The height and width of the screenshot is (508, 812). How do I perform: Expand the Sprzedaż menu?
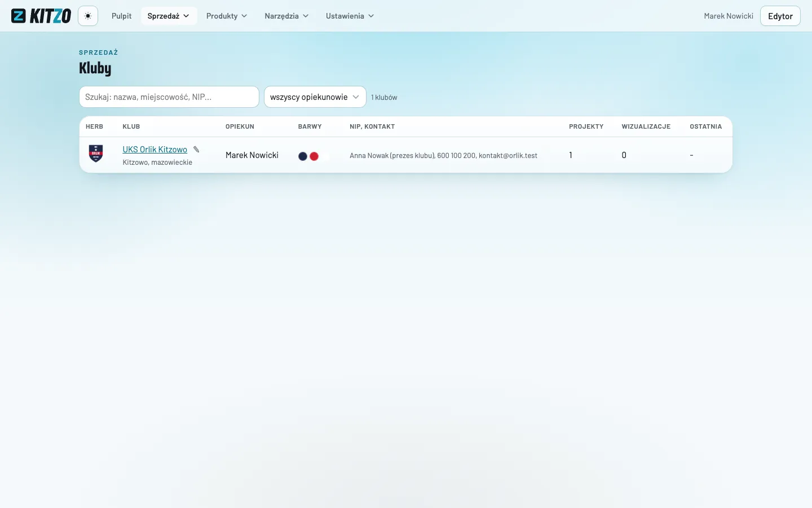pyautogui.click(x=169, y=16)
